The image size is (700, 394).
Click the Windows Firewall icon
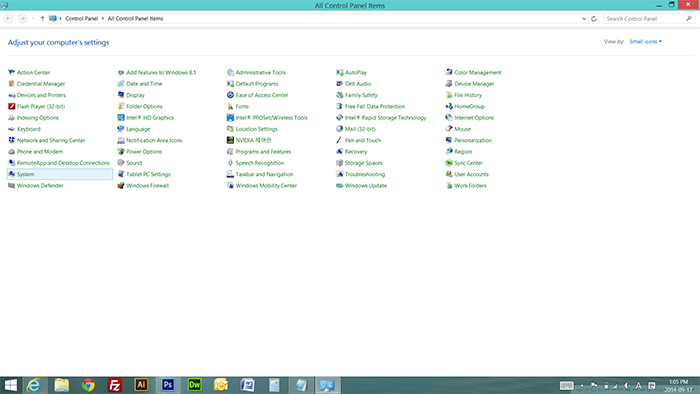click(x=121, y=186)
